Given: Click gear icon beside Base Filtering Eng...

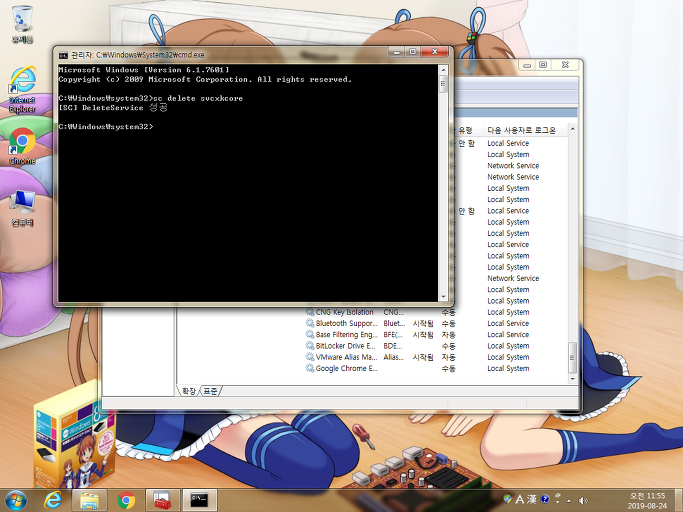Looking at the screenshot, I should tap(310, 335).
